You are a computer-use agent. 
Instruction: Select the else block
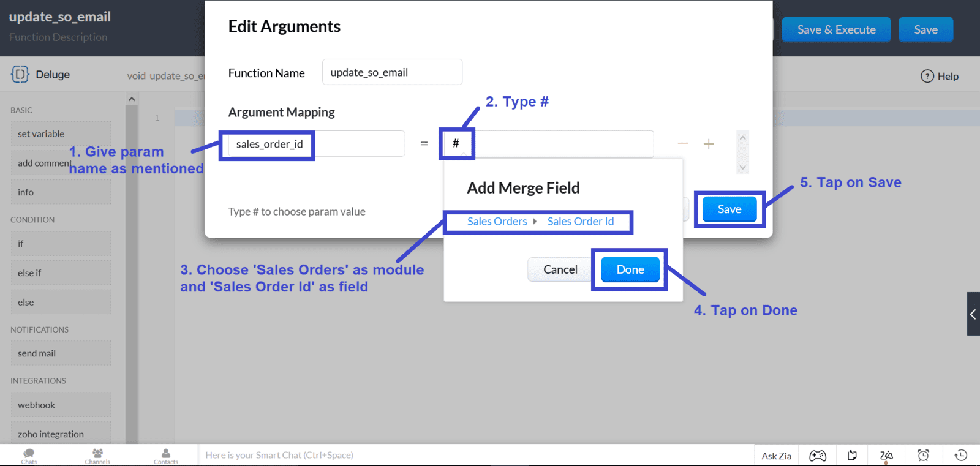pyautogui.click(x=61, y=303)
